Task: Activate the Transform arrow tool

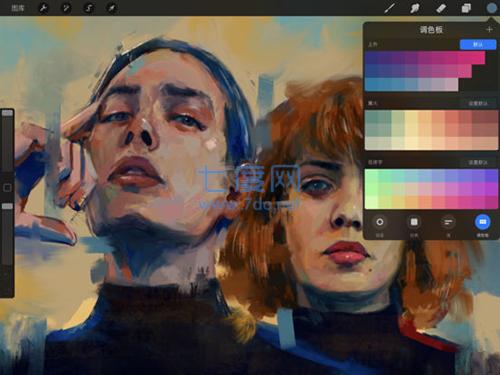Action: pyautogui.click(x=111, y=8)
